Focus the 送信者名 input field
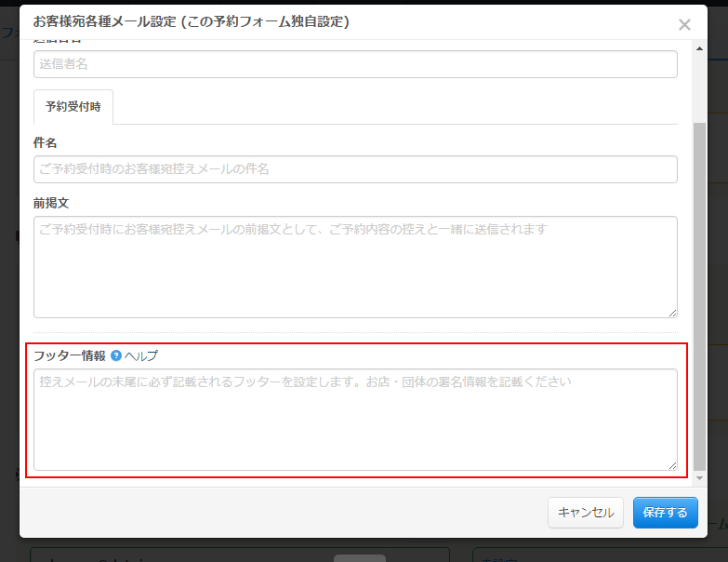The height and width of the screenshot is (562, 728). 355,64
